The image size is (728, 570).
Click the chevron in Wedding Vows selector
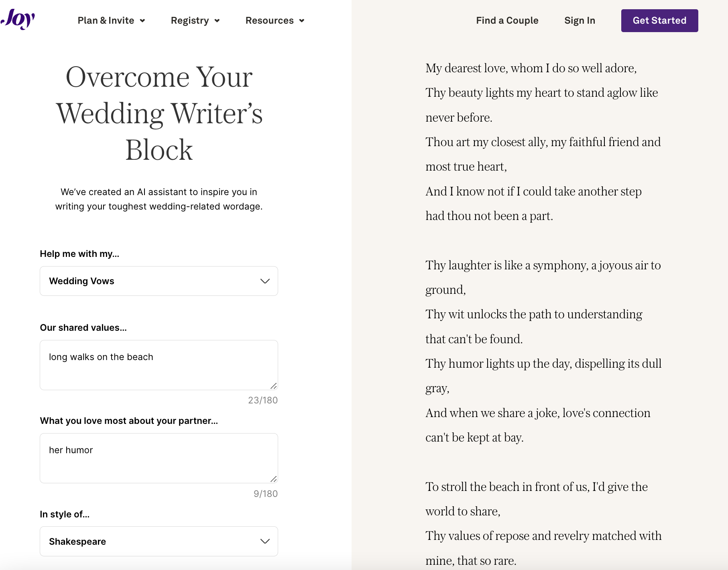coord(265,281)
